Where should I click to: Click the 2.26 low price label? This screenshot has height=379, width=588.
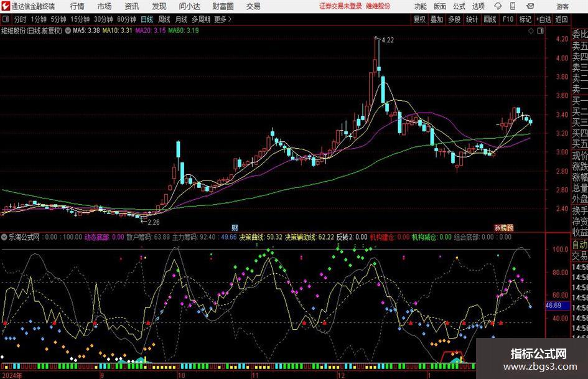pyautogui.click(x=153, y=222)
